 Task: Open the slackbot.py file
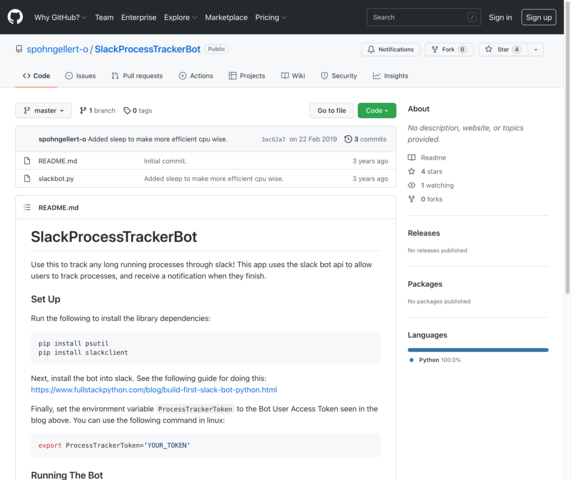pyautogui.click(x=56, y=178)
